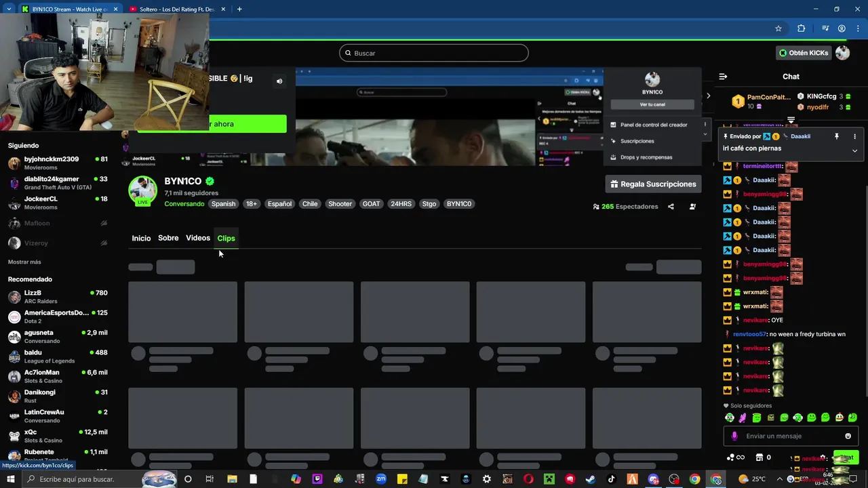Click the green Chat send button
Image resolution: width=868 pixels, height=488 pixels.
pos(846,457)
